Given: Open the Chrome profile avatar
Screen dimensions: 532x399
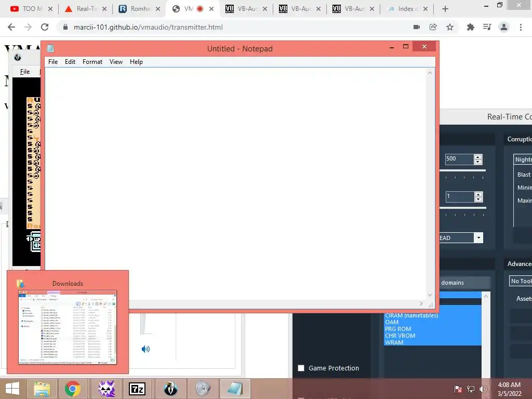Looking at the screenshot, I should (504, 27).
